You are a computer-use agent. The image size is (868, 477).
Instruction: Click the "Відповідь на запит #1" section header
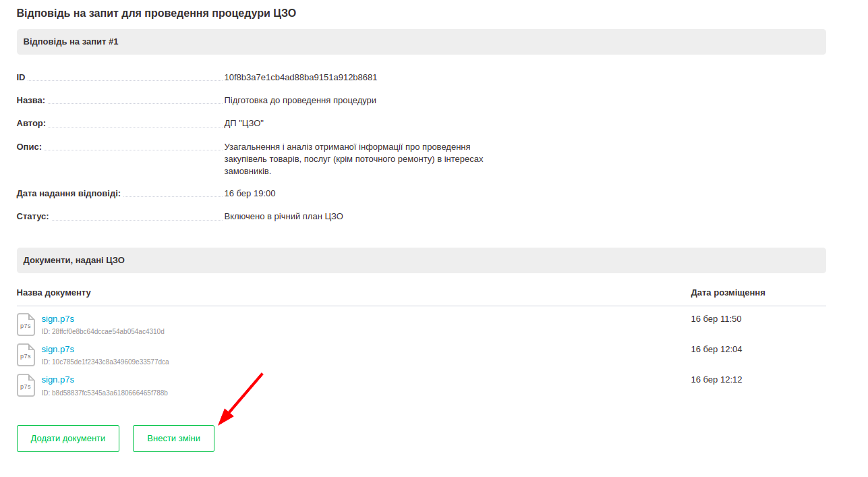click(x=71, y=42)
